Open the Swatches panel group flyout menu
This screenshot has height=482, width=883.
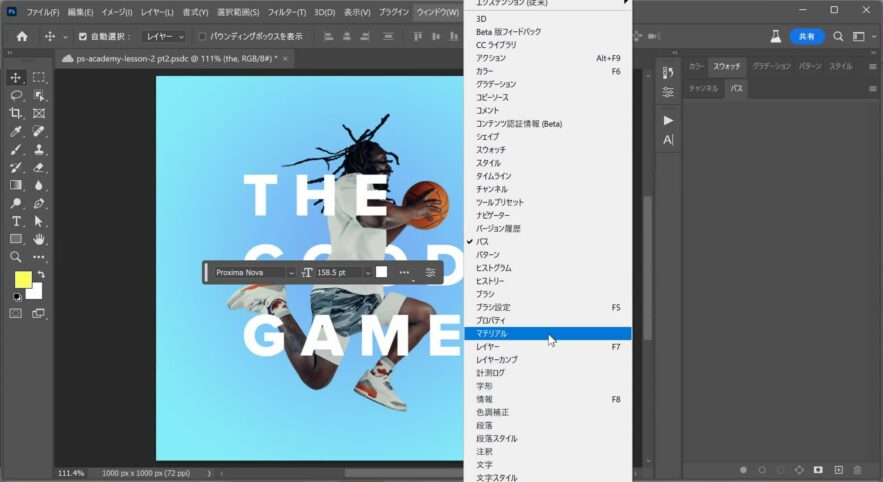tap(872, 66)
